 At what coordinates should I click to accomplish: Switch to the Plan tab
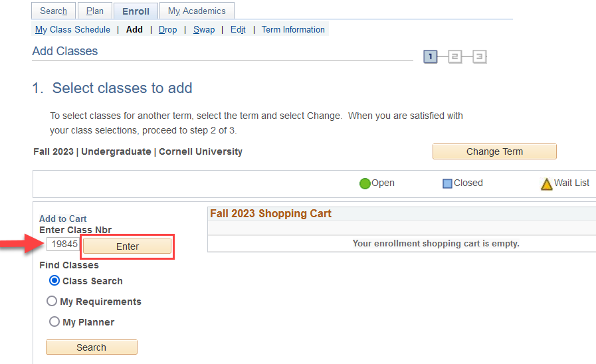tap(95, 11)
